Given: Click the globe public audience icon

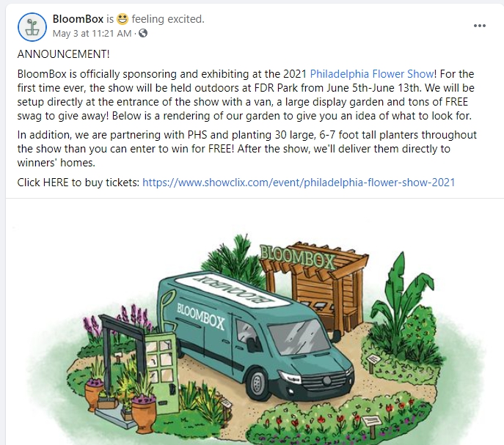Looking at the screenshot, I should (143, 33).
